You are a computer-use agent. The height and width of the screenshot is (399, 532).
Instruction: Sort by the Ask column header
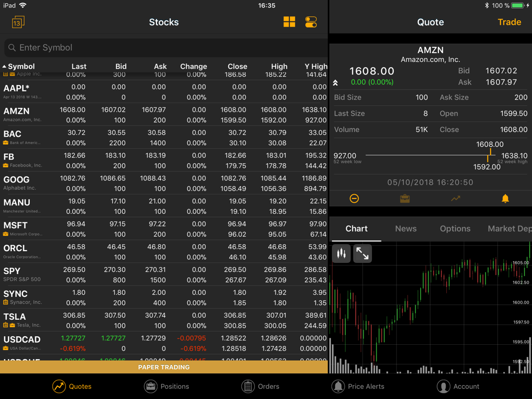coord(160,66)
